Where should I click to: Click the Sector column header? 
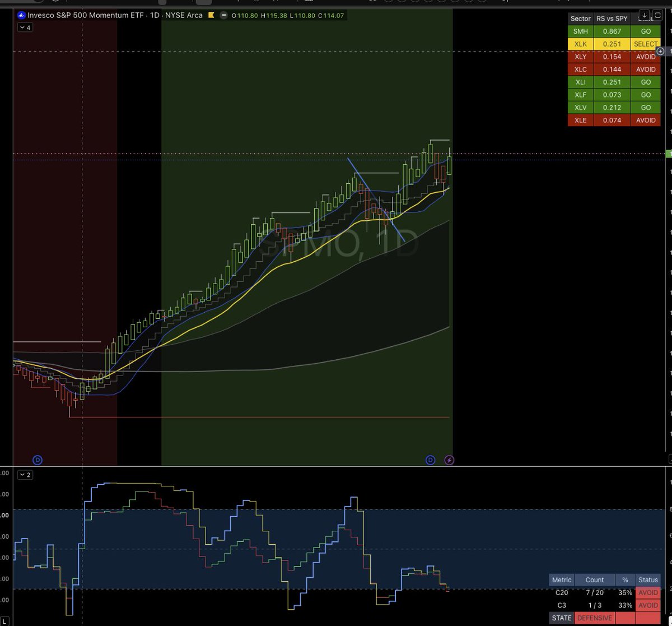(x=581, y=18)
